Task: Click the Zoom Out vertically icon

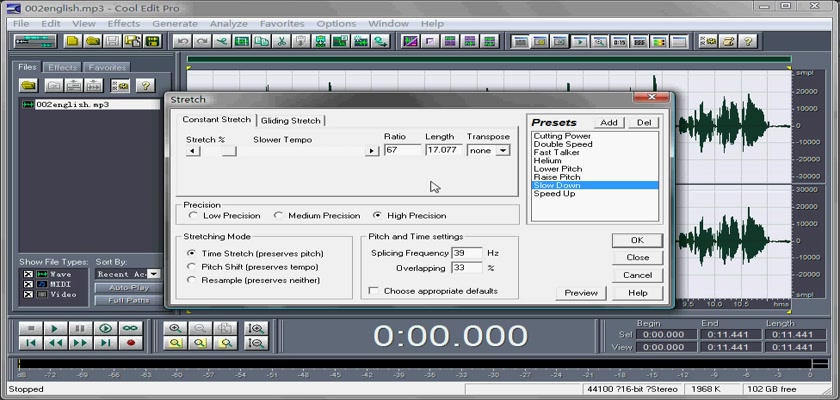Action: [256, 343]
